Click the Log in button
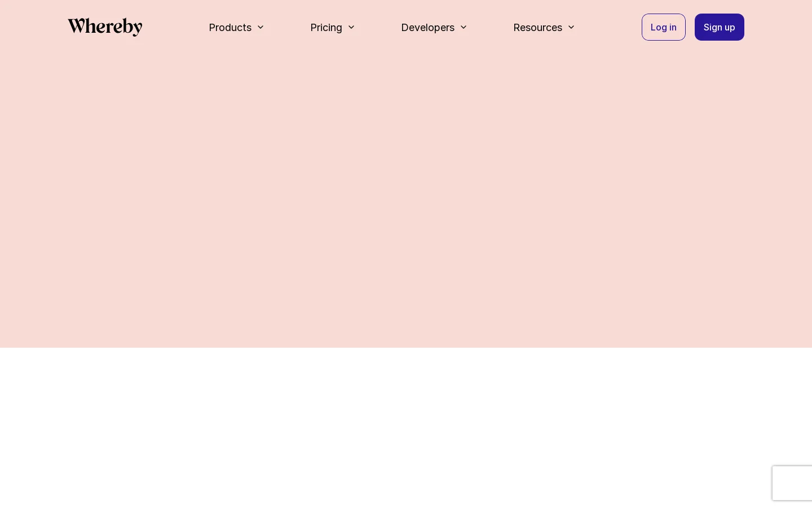Image resolution: width=812 pixels, height=508 pixels. (x=664, y=27)
